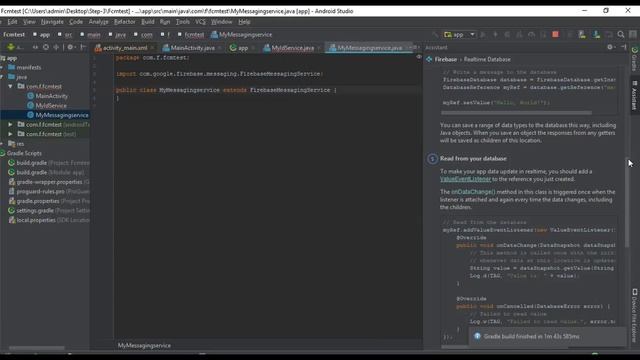Open the Device File Explorer side tab
This screenshot has width=640, height=360.
pos(634,315)
